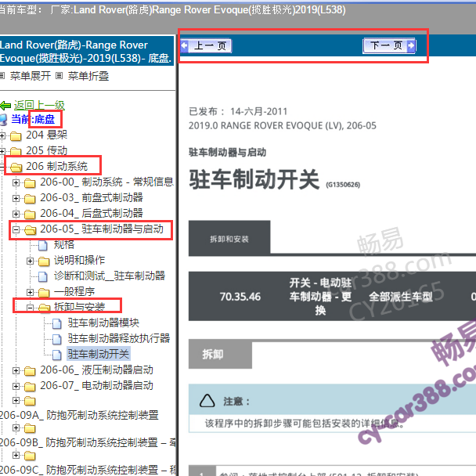
Task: Click folder icon above 206-09C_ label
Action: pos(30,456)
